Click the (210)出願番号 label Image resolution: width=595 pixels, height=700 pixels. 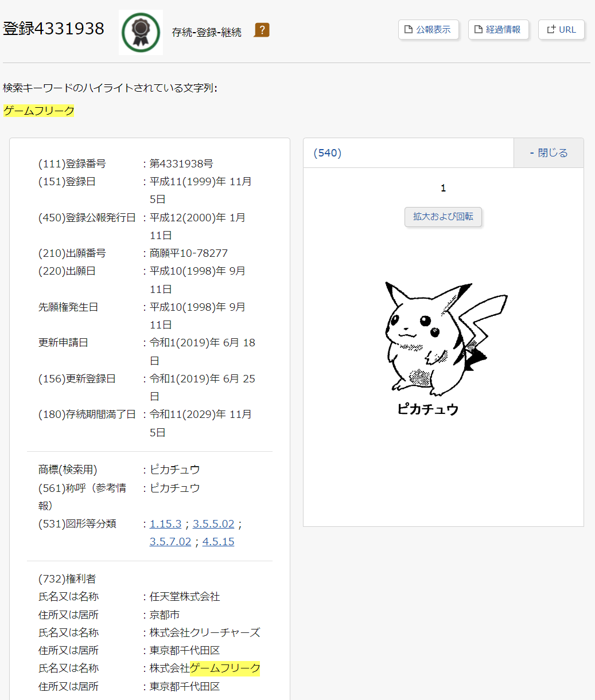[x=72, y=253]
